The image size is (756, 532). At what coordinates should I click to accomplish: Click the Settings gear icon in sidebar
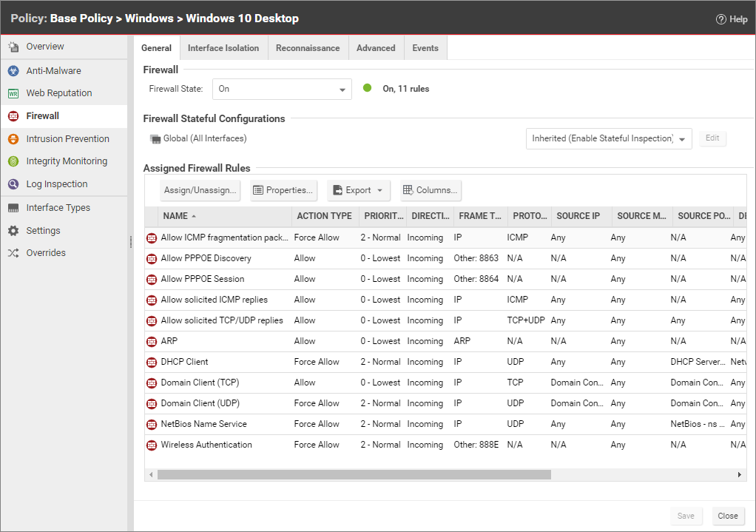pyautogui.click(x=13, y=231)
